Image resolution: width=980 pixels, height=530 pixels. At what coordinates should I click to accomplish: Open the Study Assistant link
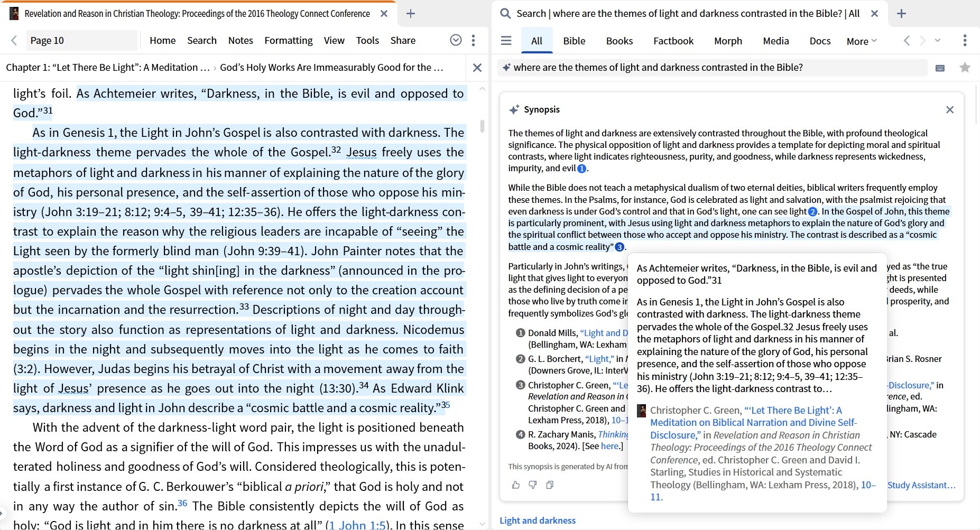pos(921,485)
